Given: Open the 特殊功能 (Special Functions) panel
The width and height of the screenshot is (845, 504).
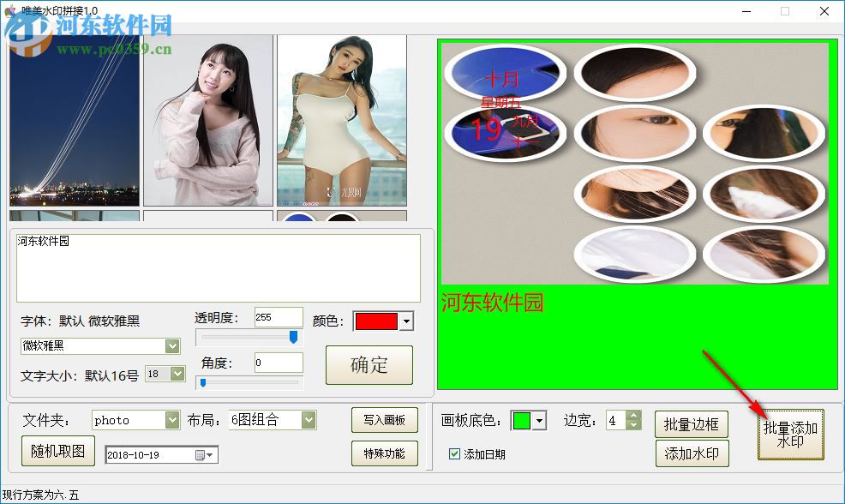Looking at the screenshot, I should [384, 454].
